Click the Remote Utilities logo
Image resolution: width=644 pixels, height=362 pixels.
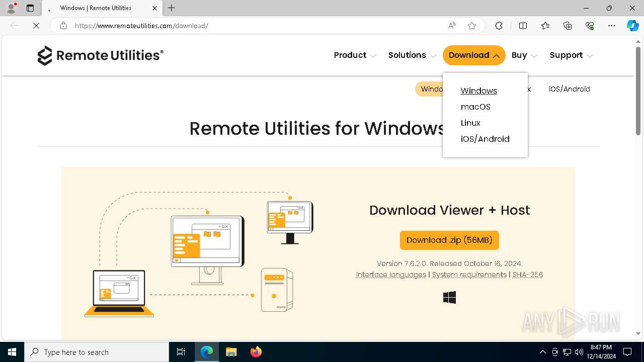[100, 55]
